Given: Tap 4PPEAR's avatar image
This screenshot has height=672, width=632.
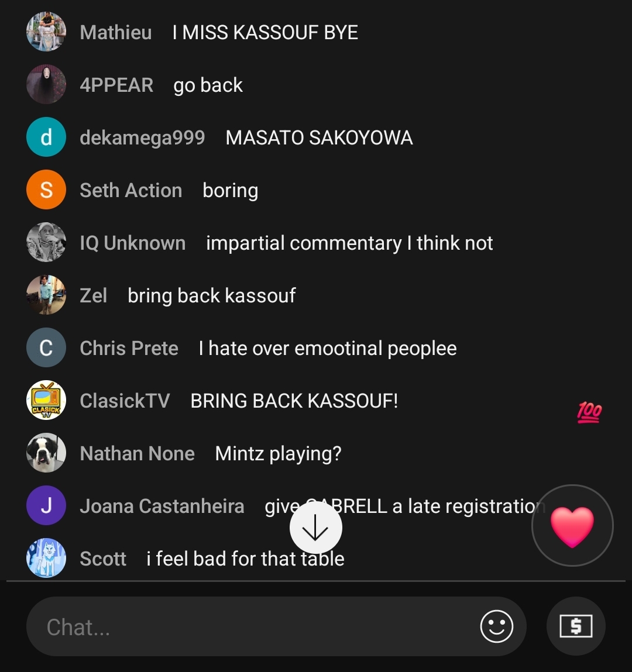Looking at the screenshot, I should (46, 84).
